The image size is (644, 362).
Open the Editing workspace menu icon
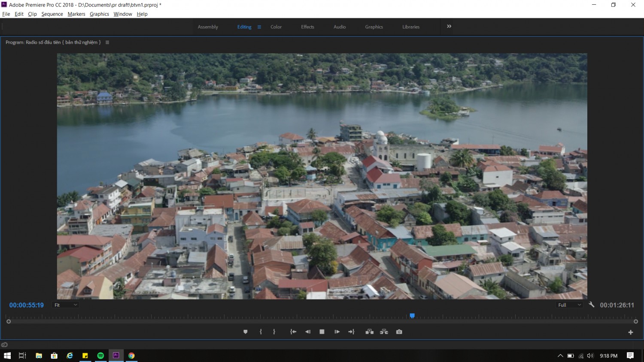point(259,27)
